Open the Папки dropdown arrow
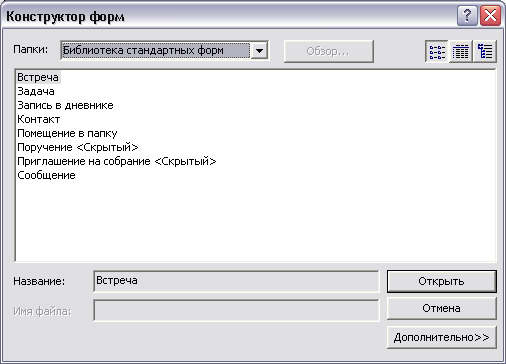The image size is (506, 364). (259, 51)
